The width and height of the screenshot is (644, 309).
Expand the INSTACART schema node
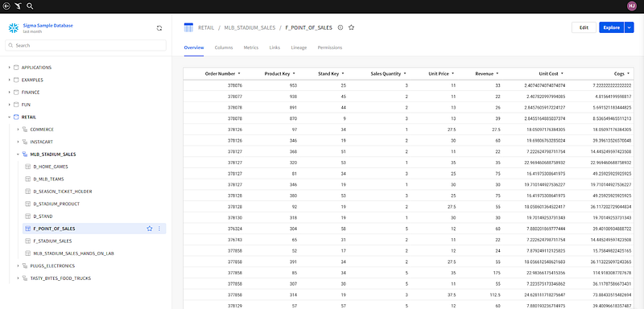click(18, 142)
